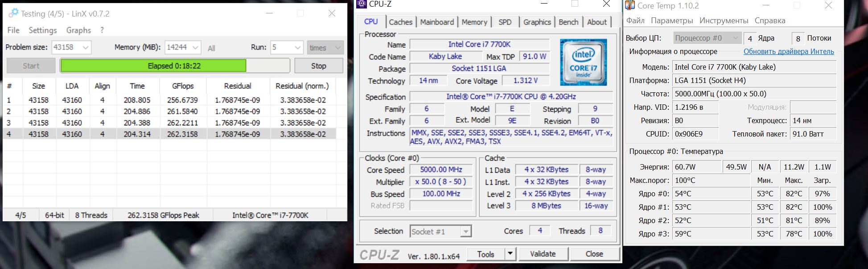Image resolution: width=868 pixels, height=269 pixels.
Task: Select the CPU tab in CPU-Z
Action: click(x=371, y=21)
